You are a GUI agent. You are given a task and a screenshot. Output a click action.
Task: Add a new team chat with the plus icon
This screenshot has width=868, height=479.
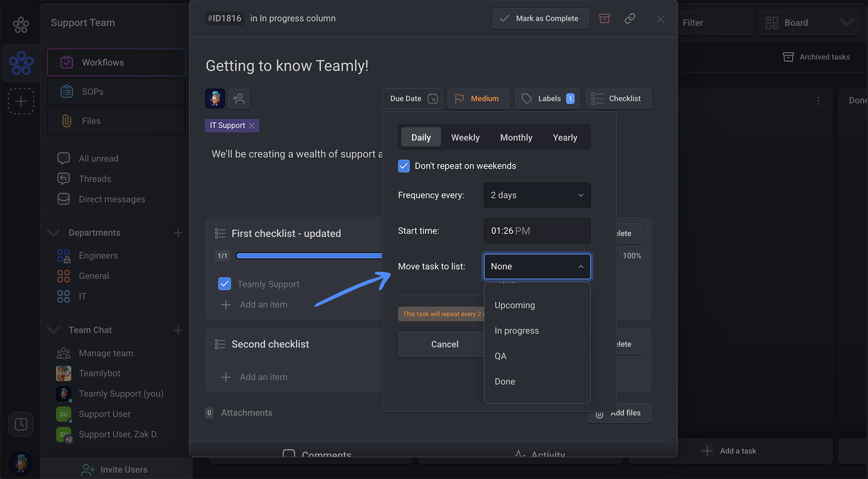(x=178, y=330)
